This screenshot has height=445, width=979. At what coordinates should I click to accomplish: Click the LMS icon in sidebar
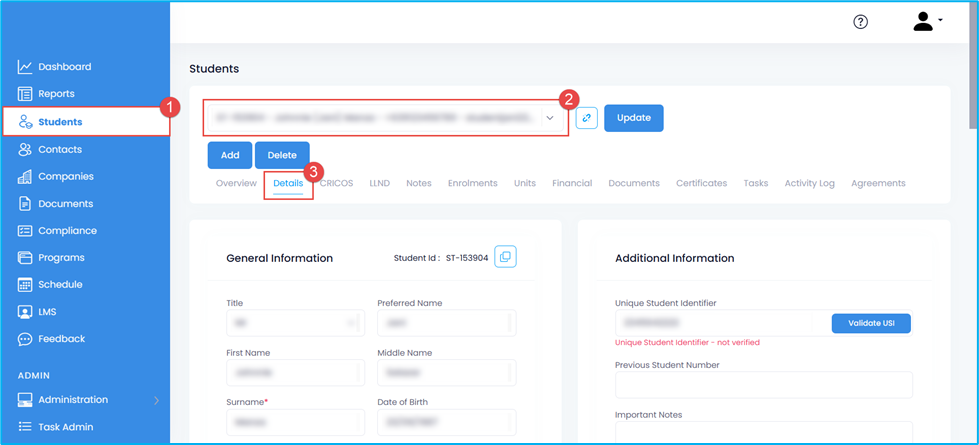pyautogui.click(x=25, y=312)
